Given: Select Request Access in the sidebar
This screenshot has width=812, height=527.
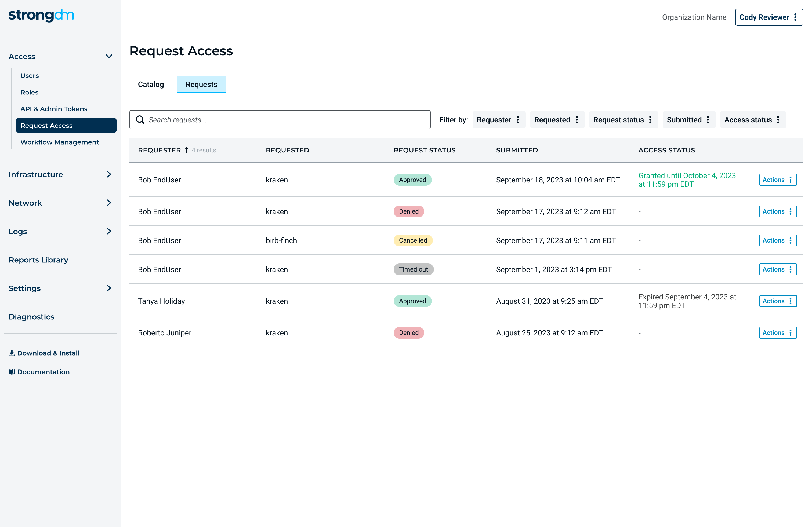Looking at the screenshot, I should click(66, 125).
